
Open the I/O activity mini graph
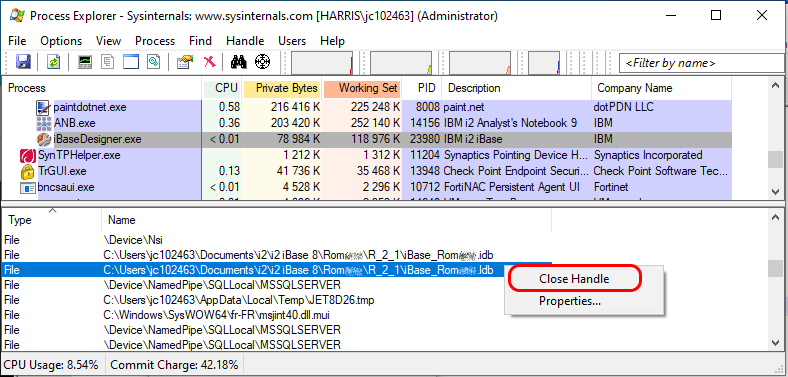[x=480, y=63]
